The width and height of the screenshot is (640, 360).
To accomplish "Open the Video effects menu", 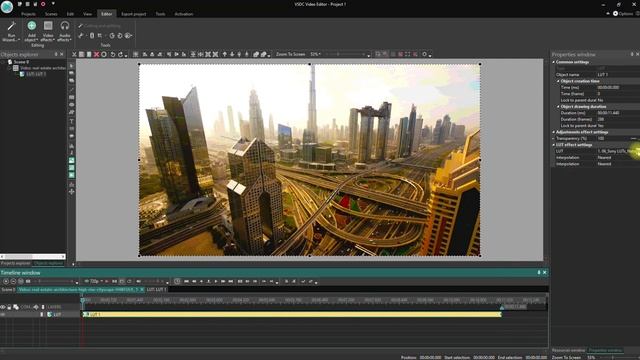I will [x=48, y=32].
